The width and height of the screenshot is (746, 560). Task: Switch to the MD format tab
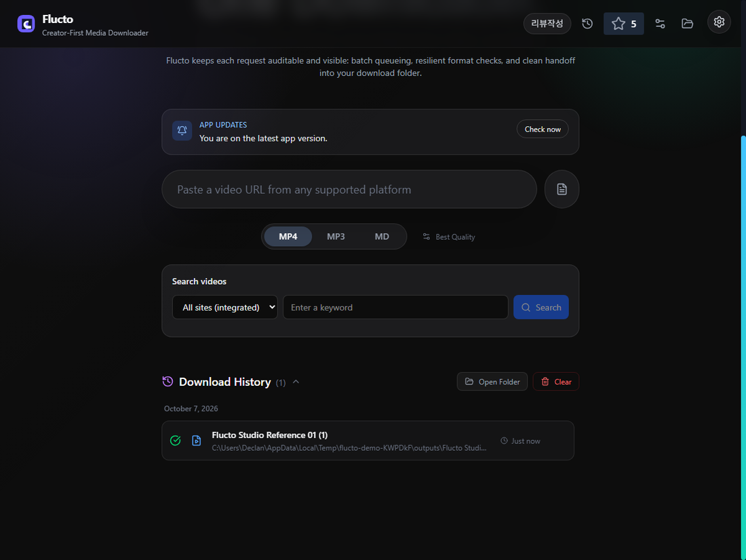[x=382, y=237]
